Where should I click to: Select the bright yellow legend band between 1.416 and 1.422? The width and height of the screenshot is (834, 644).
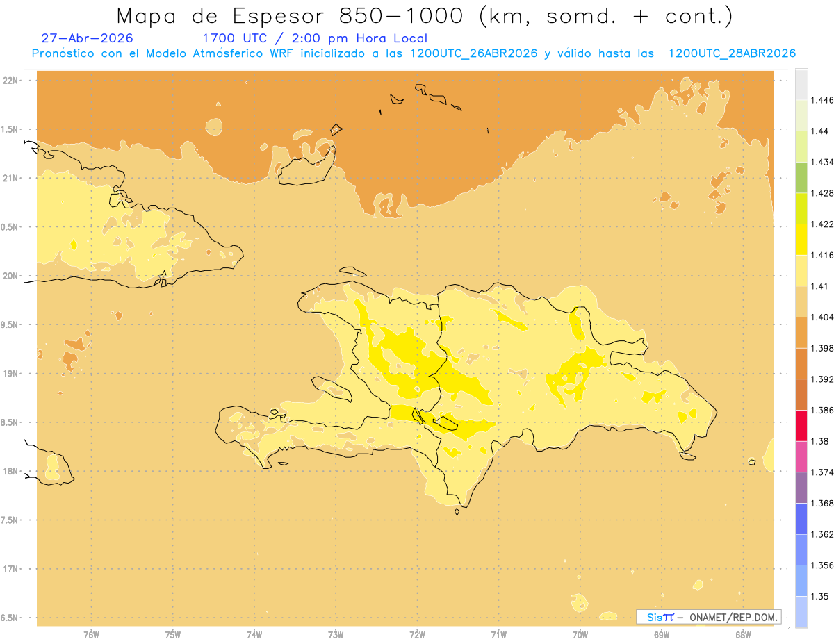click(x=801, y=240)
